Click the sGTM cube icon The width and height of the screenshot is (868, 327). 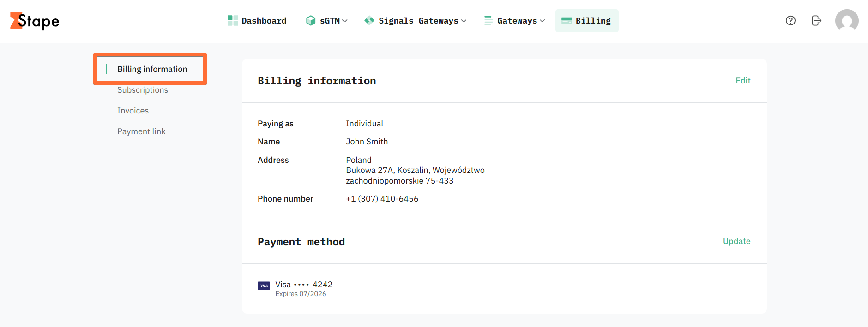tap(311, 21)
